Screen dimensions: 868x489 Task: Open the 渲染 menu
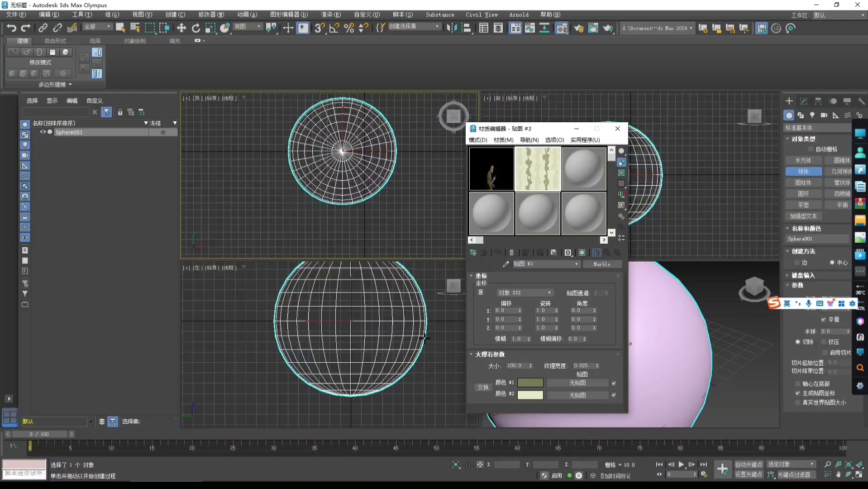point(331,14)
